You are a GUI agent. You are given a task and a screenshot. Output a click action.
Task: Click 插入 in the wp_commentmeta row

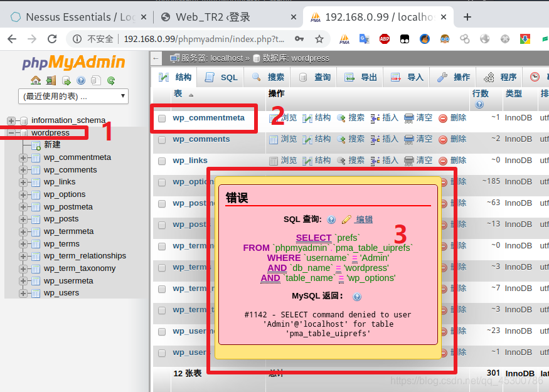point(385,118)
